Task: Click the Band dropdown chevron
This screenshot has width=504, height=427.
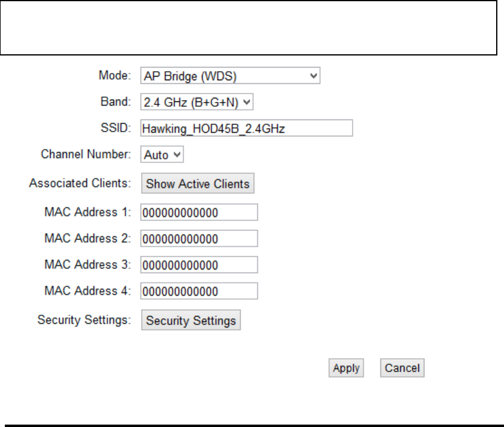Action: tap(247, 103)
